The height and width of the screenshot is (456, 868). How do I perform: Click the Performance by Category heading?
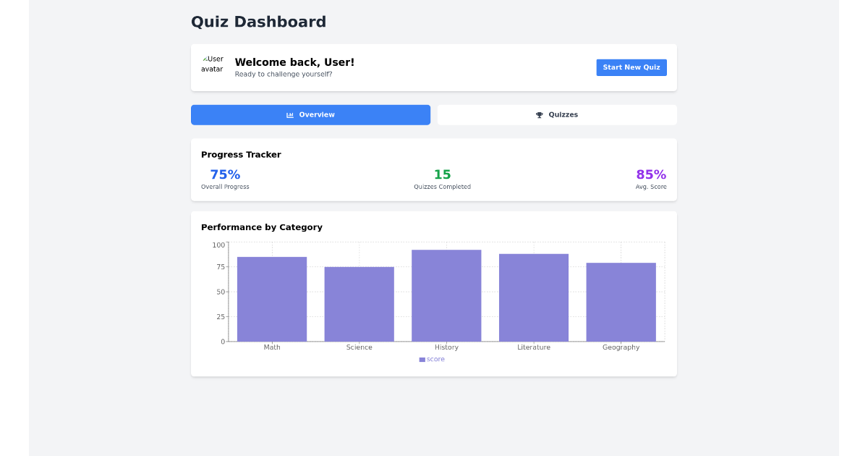point(262,227)
